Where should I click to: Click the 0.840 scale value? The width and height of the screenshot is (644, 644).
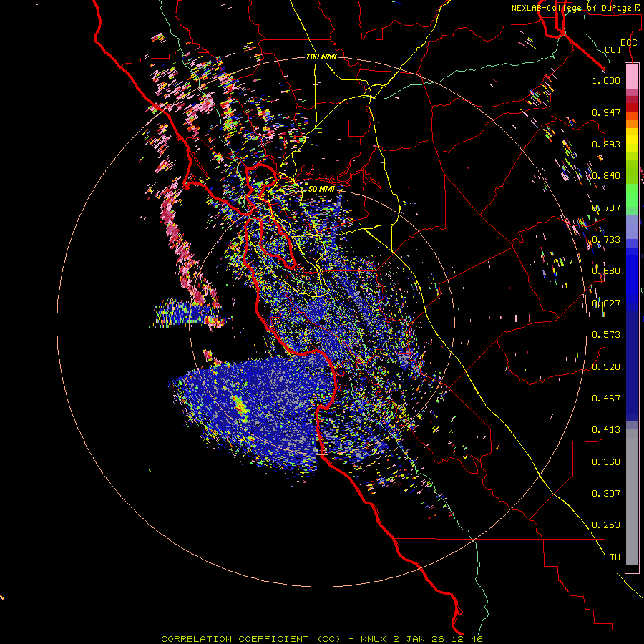point(606,176)
